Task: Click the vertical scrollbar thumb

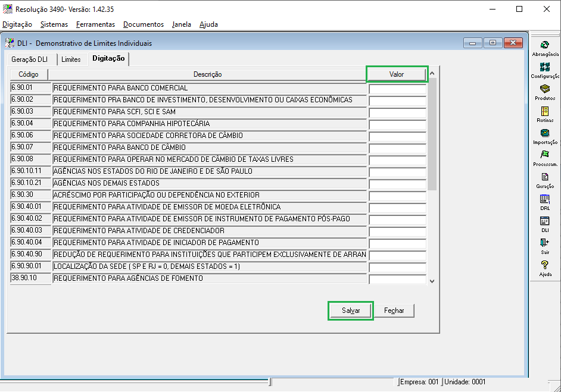Action: [432, 134]
